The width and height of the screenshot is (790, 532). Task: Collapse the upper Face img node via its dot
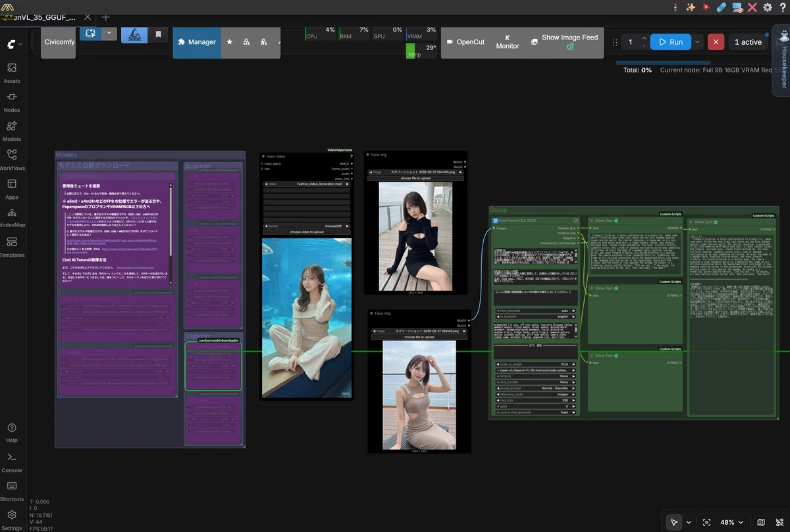pos(367,155)
